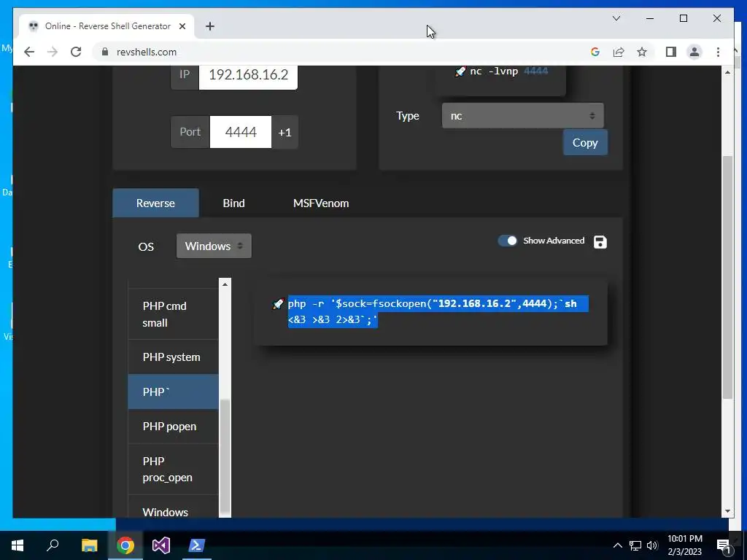This screenshot has width=747, height=560.
Task: Open the Chrome profile menu
Action: tap(694, 52)
